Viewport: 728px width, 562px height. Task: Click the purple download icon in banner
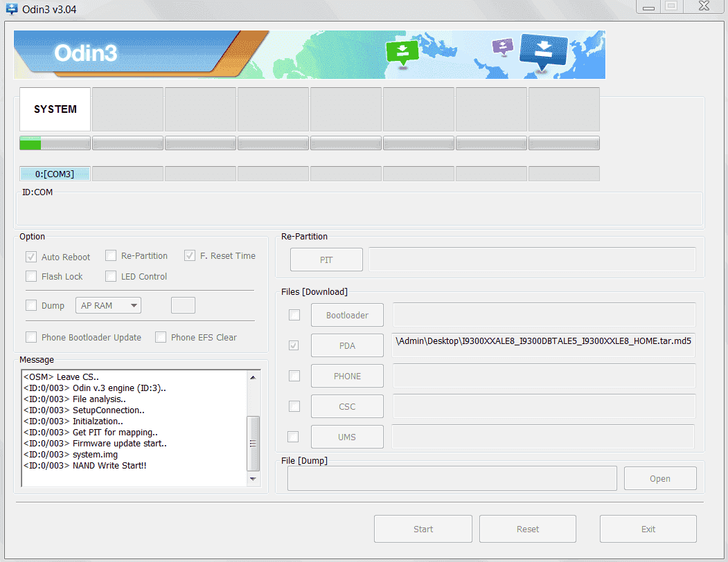click(503, 46)
